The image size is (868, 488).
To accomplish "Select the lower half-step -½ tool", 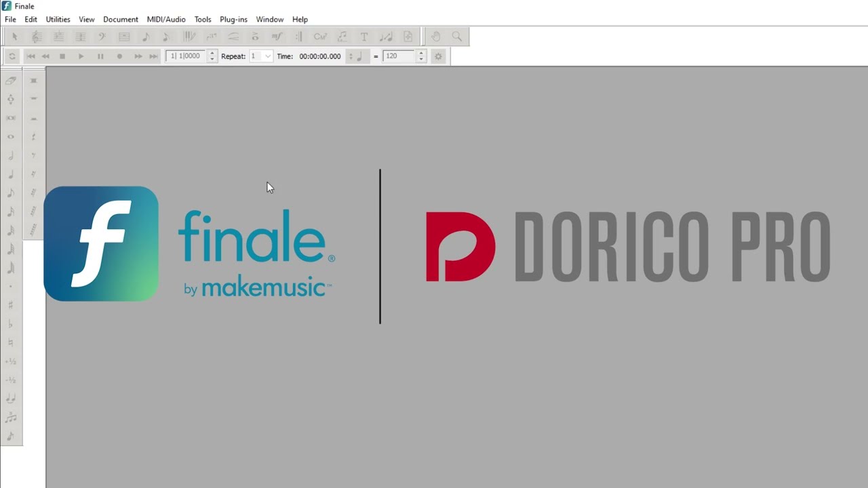I will pyautogui.click(x=10, y=380).
